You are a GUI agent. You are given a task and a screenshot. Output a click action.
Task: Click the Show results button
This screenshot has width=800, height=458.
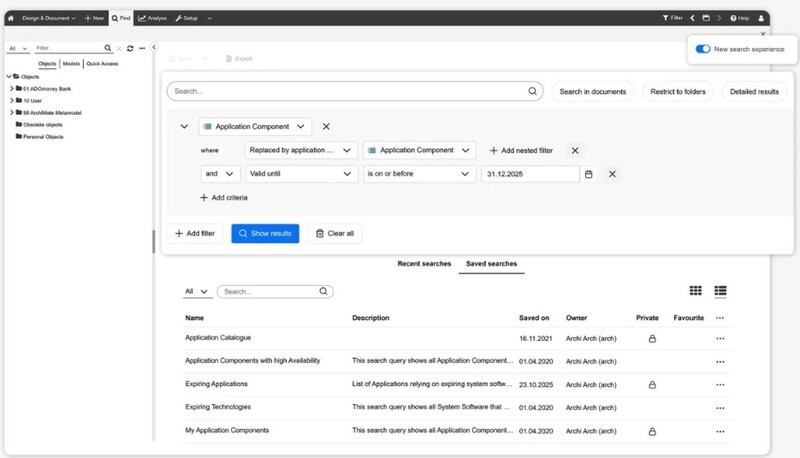[265, 233]
